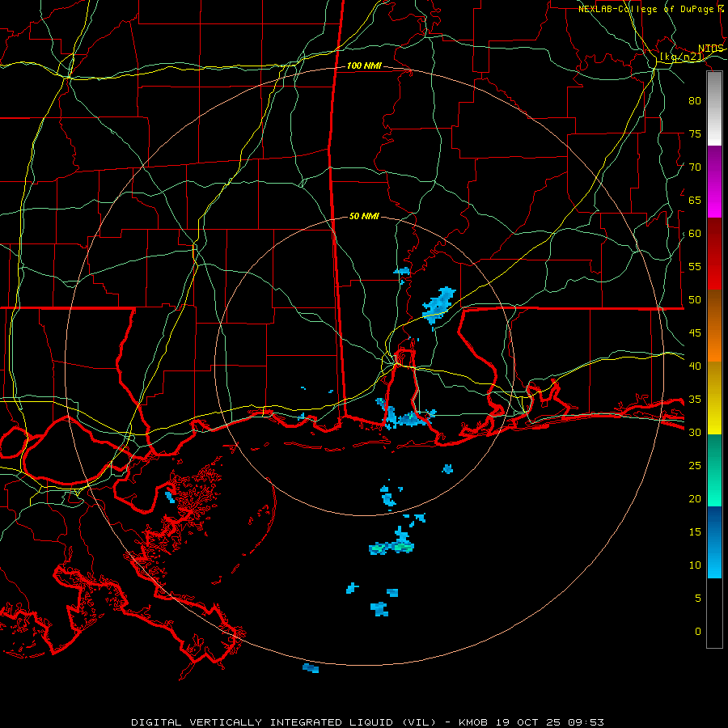Click the 40 value on the color scale

click(x=695, y=366)
